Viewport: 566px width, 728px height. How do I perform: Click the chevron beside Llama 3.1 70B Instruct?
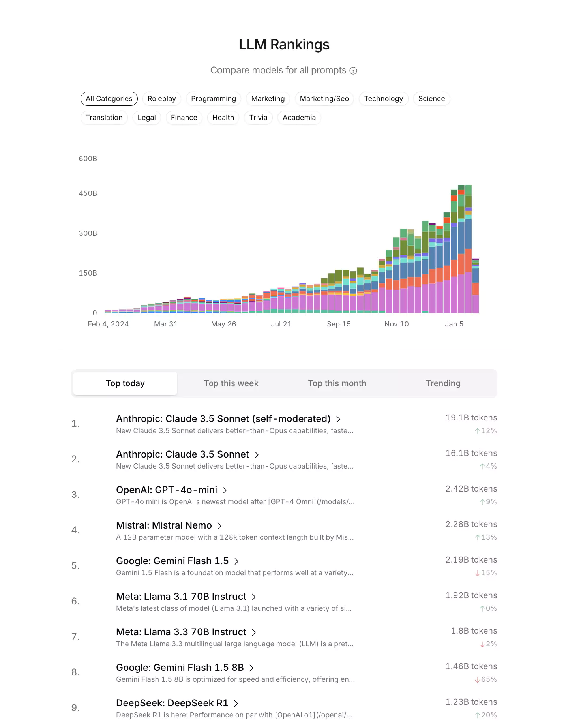[254, 597]
